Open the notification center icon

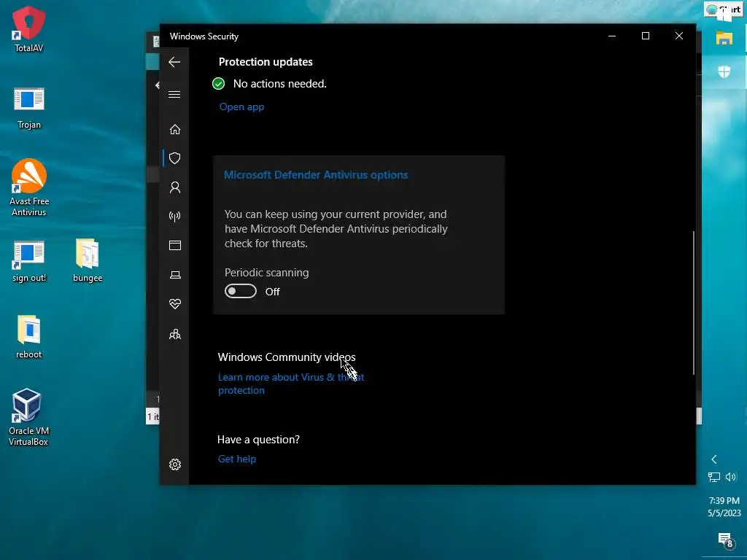[725, 540]
